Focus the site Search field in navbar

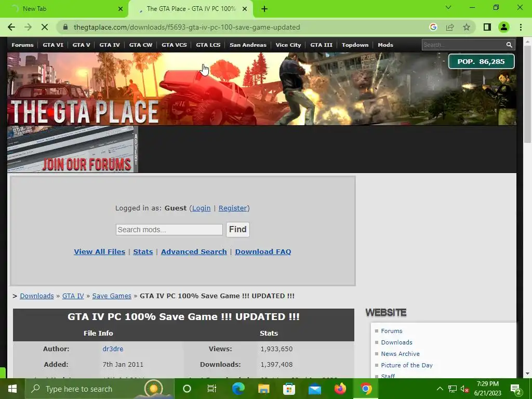click(x=463, y=45)
